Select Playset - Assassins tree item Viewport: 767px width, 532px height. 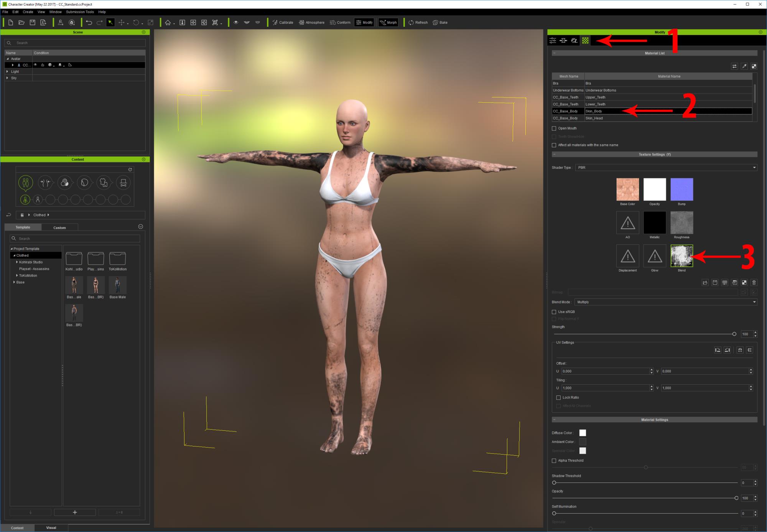(x=34, y=269)
